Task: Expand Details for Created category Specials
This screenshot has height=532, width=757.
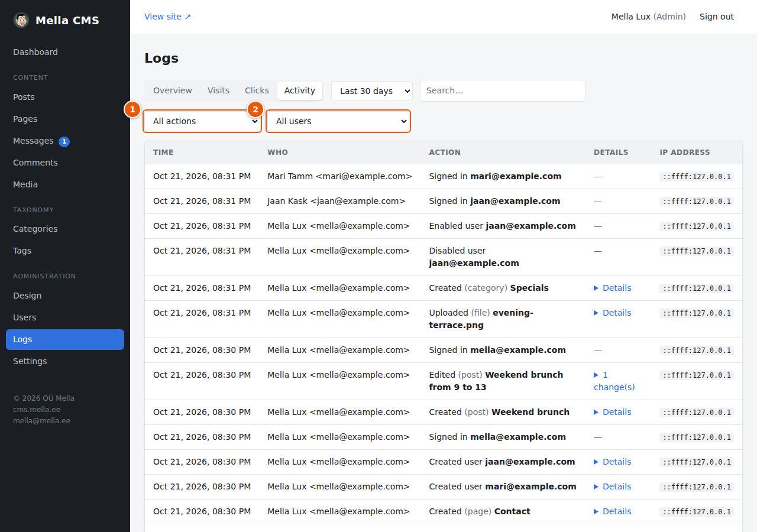Action: coord(613,288)
